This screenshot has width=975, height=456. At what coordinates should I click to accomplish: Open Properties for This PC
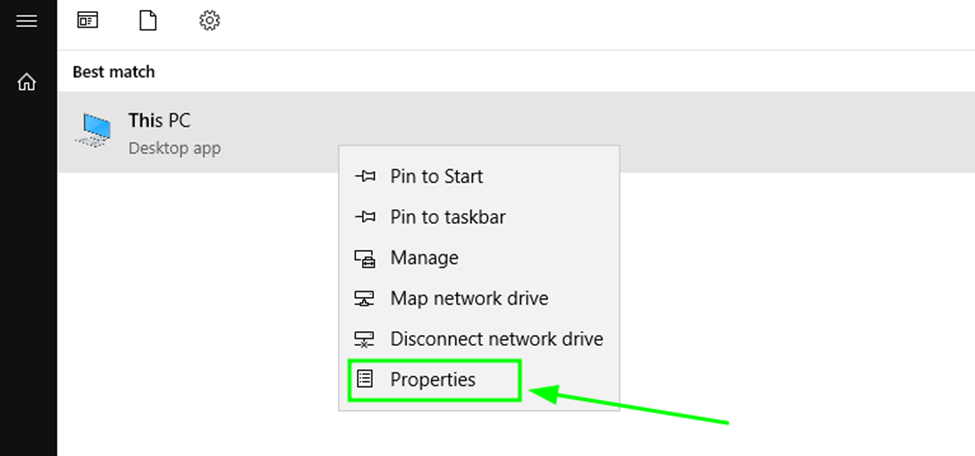coord(433,380)
